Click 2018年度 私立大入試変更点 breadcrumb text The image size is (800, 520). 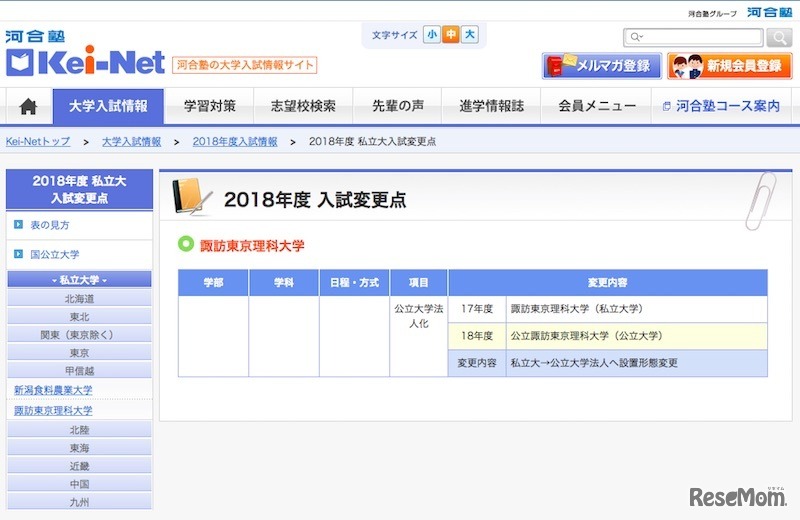pos(372,142)
